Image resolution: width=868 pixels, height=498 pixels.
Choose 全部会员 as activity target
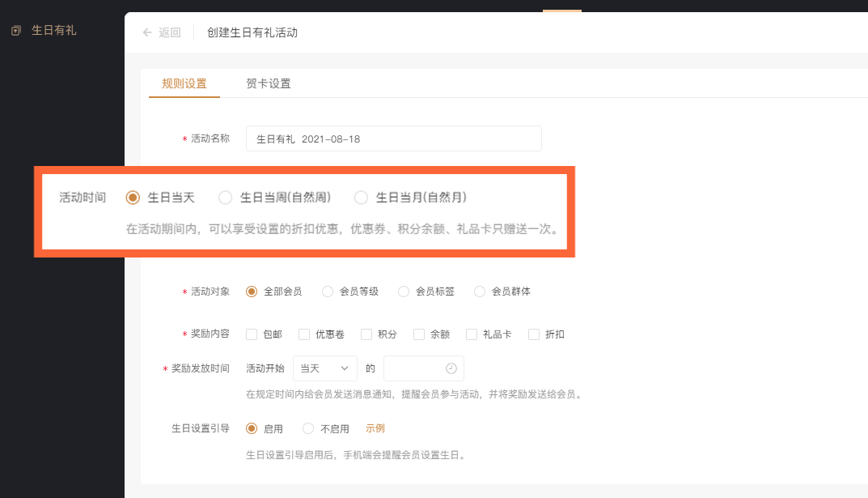point(252,292)
